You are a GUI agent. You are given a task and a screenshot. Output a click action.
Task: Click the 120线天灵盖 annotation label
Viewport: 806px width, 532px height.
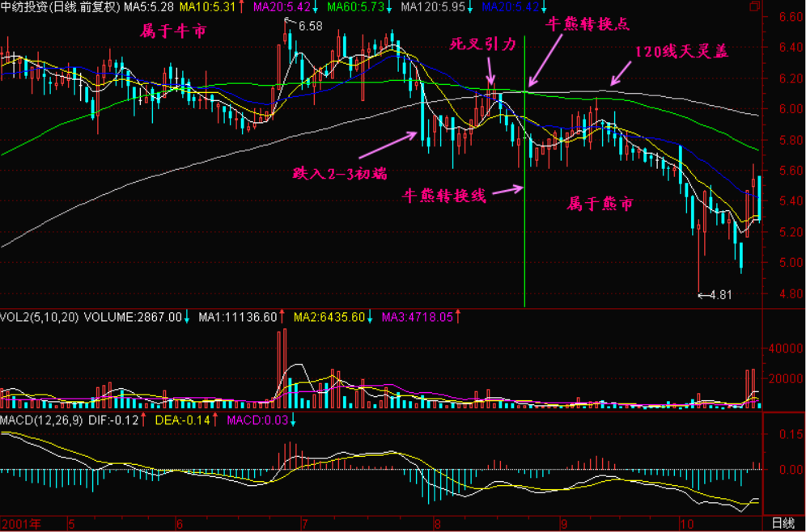click(681, 51)
